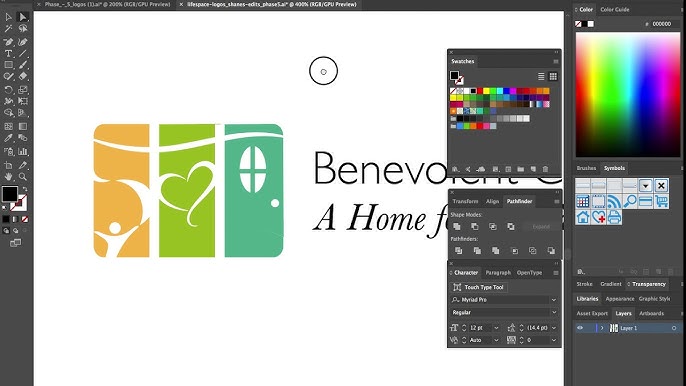This screenshot has height=386, width=686.
Task: Pick the Selection arrow tool
Action: point(8,17)
